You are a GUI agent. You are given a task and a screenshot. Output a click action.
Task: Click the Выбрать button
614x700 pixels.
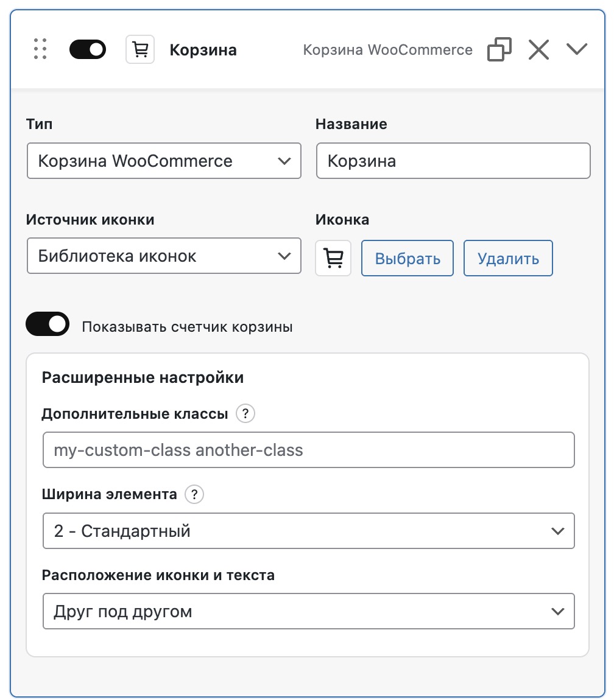click(x=408, y=258)
